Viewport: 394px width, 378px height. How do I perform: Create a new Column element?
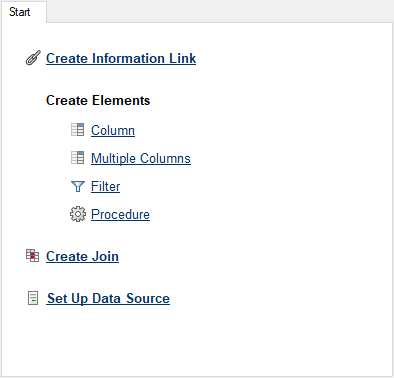[113, 130]
